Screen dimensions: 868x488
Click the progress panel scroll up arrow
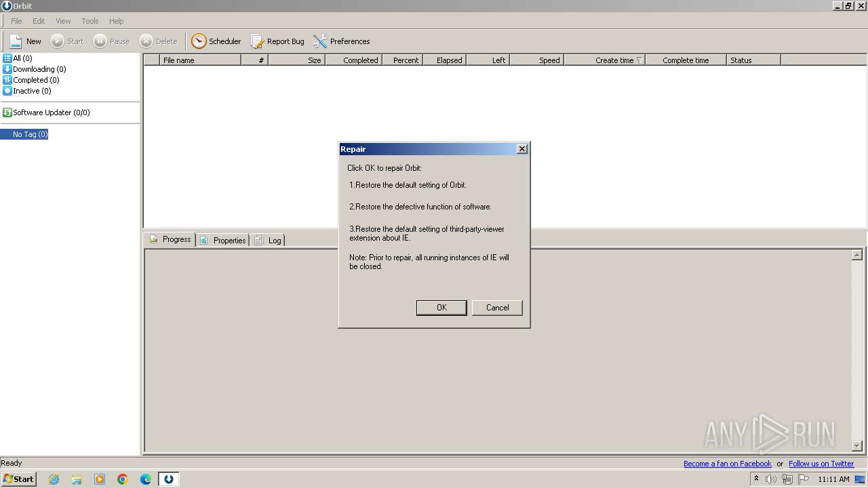point(857,255)
